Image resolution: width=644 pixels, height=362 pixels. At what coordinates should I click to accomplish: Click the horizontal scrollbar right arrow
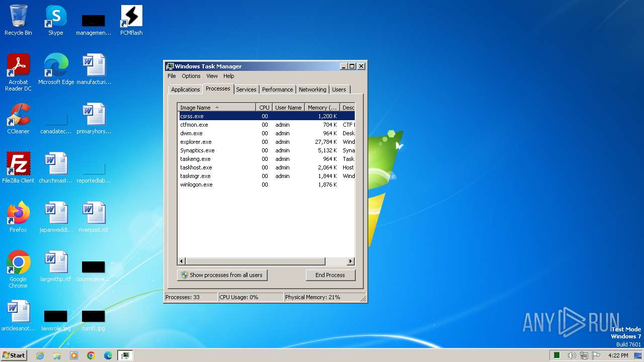[x=351, y=261]
